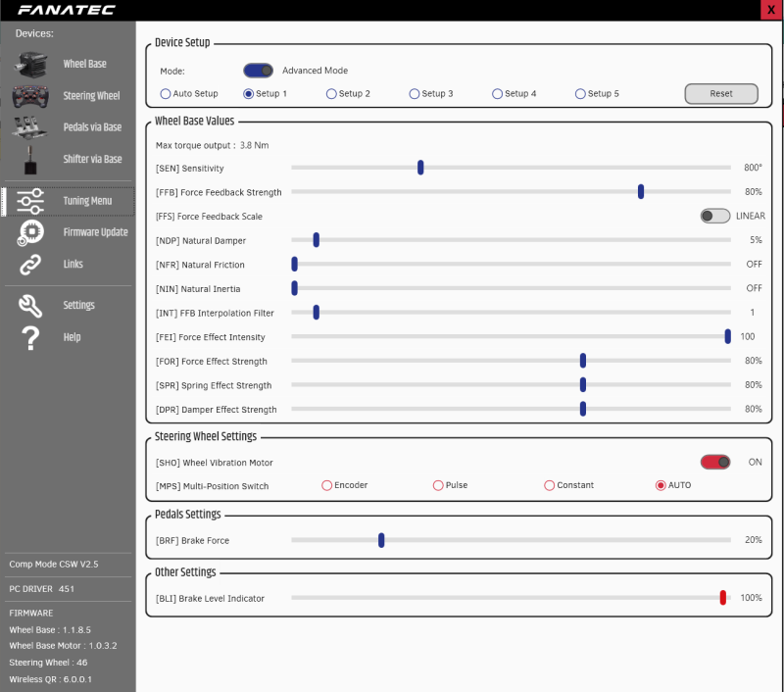784x692 pixels.
Task: Open the Firmware Update menu label
Action: tap(95, 232)
